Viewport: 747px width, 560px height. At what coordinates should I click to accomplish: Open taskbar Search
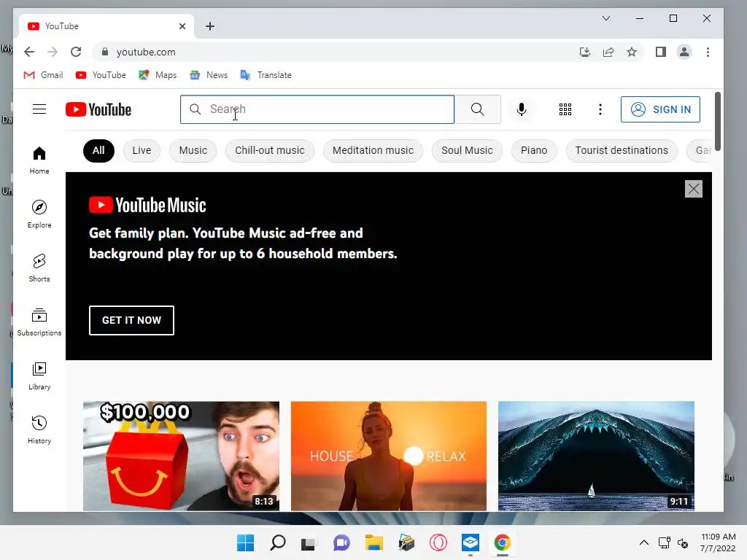point(278,542)
